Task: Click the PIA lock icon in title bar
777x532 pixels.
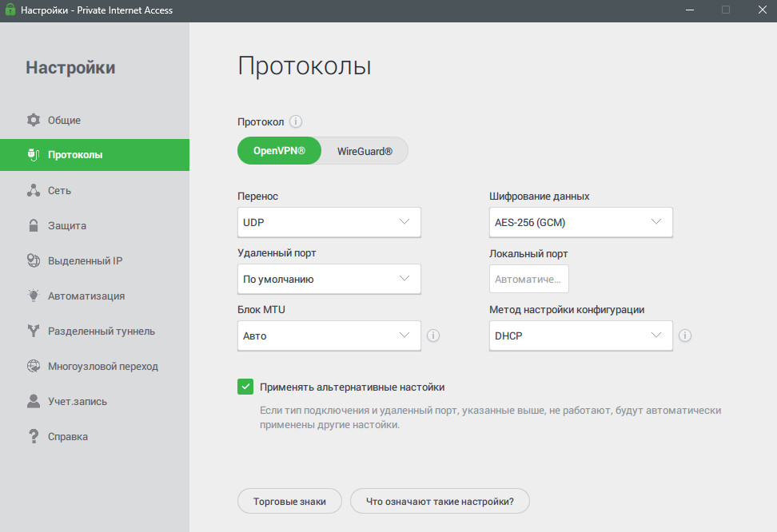Action: [10, 10]
